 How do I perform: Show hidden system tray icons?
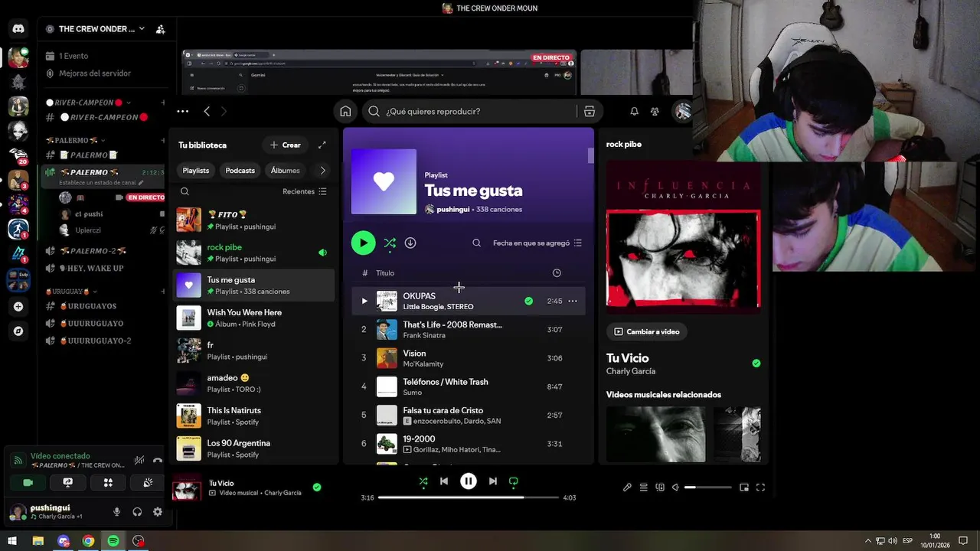coord(867,541)
